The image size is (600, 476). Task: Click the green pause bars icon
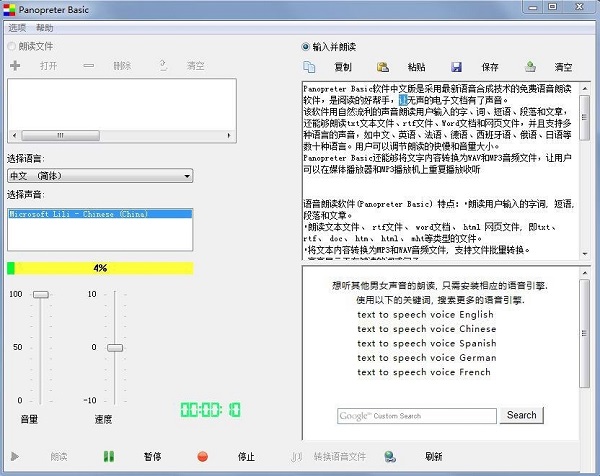click(109, 456)
